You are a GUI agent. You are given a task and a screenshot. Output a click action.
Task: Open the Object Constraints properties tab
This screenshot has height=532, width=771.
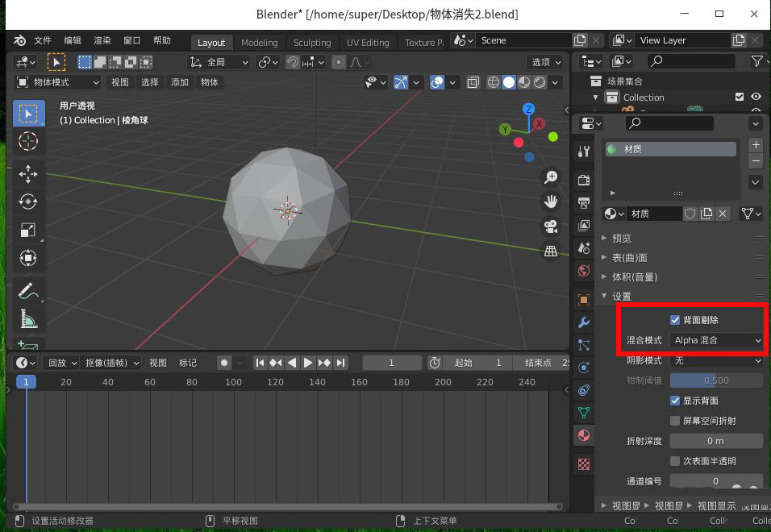(584, 390)
